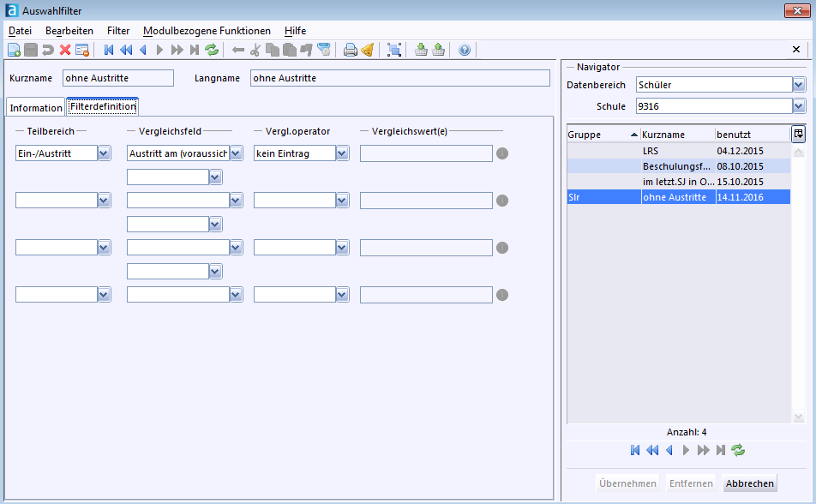Open help via blue question mark icon
Viewport: 816px width, 504px height.
tap(465, 50)
